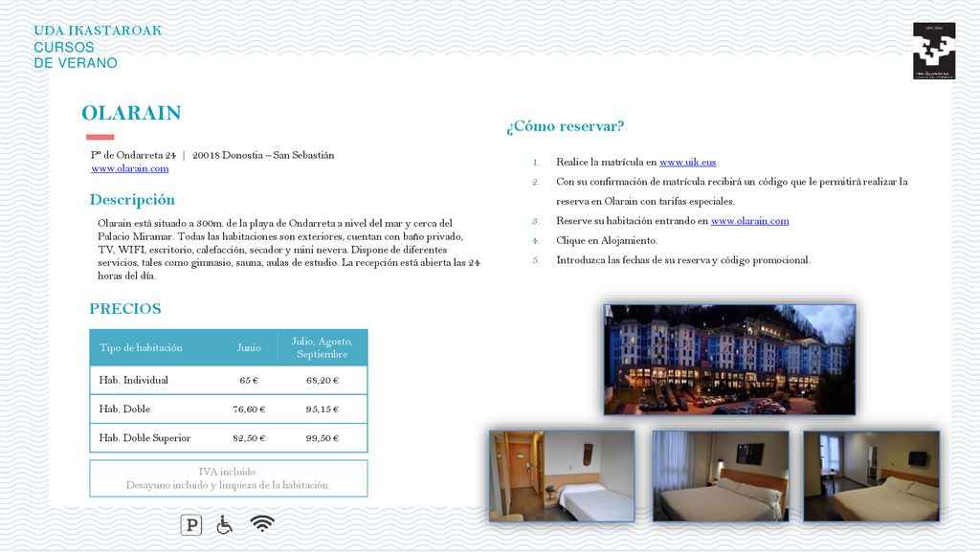Click the Clique en Alojamiento step
Image resolution: width=980 pixels, height=552 pixels.
607,240
